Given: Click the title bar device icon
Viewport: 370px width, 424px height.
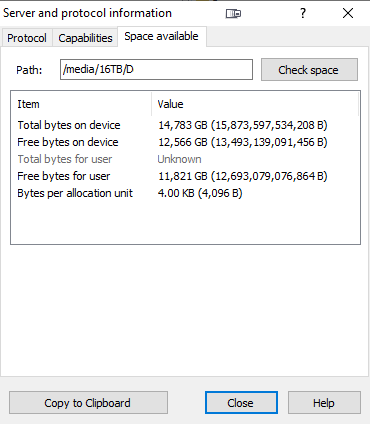Looking at the screenshot, I should [x=233, y=14].
